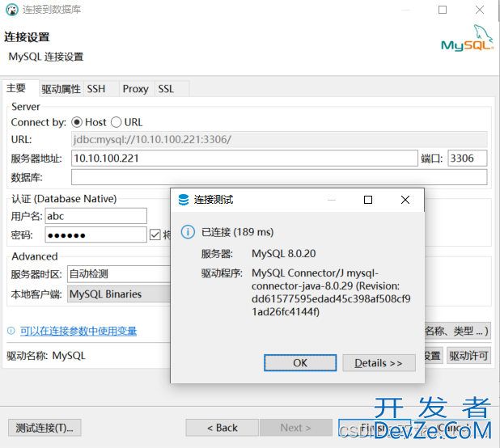Open the Proxy tab
500x448 pixels.
point(136,89)
